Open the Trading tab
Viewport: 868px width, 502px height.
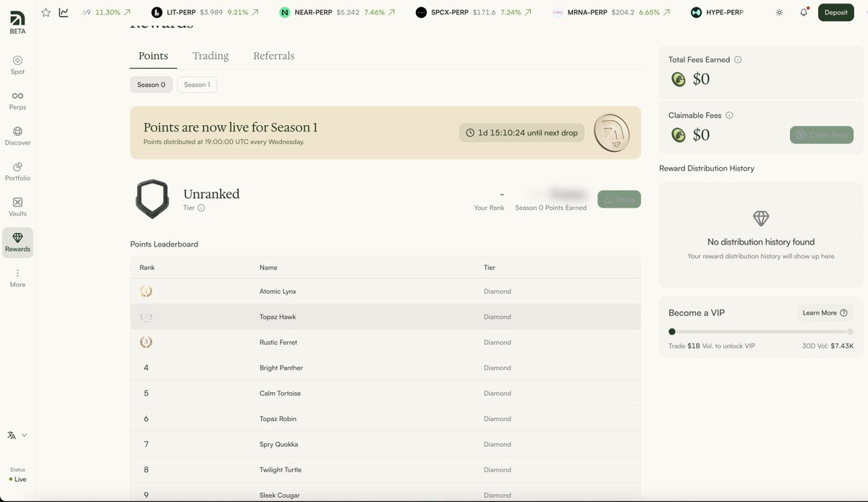pyautogui.click(x=210, y=56)
